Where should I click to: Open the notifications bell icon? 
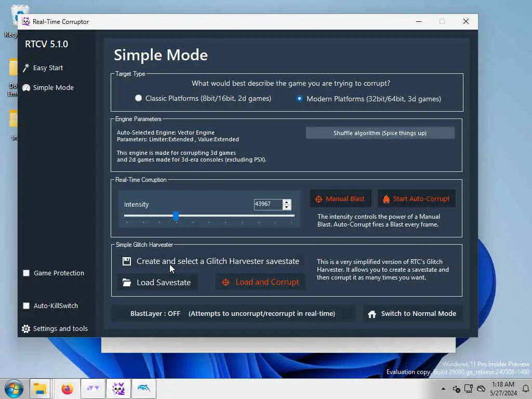point(526,389)
